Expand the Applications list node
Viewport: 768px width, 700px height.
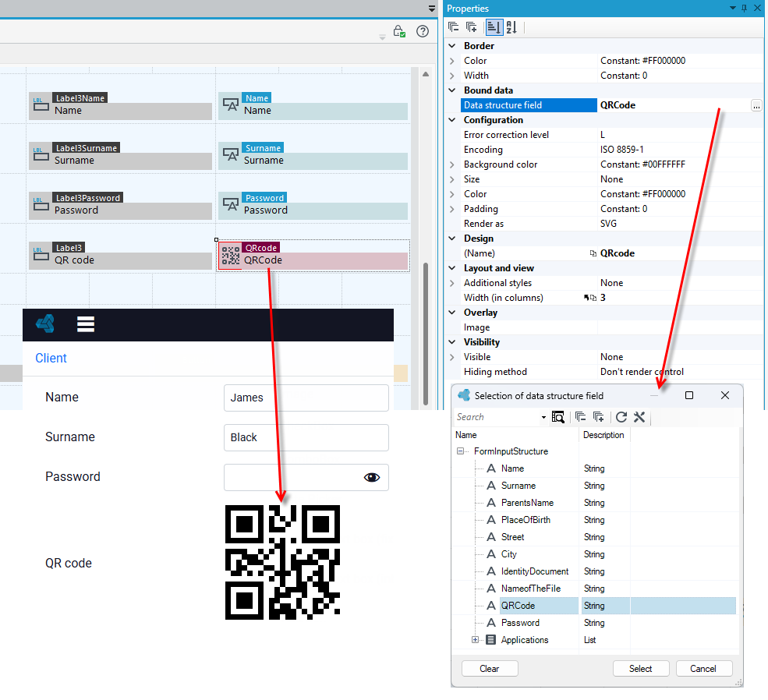pos(475,640)
